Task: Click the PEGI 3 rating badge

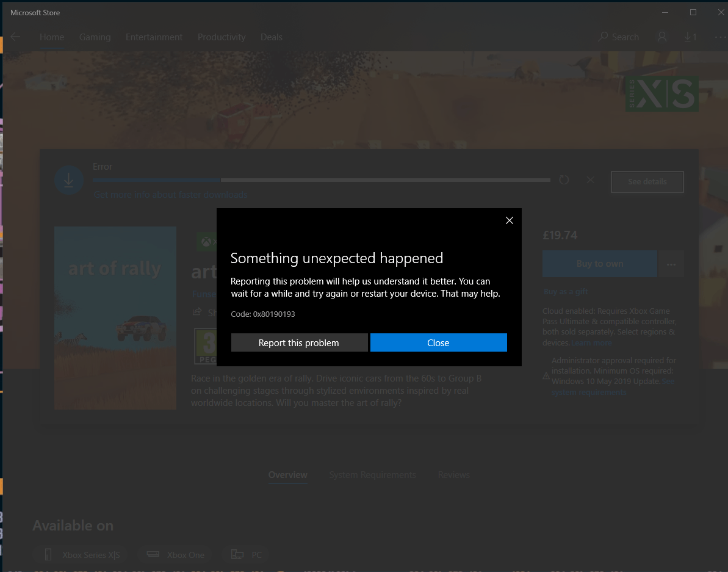Action: [206, 346]
